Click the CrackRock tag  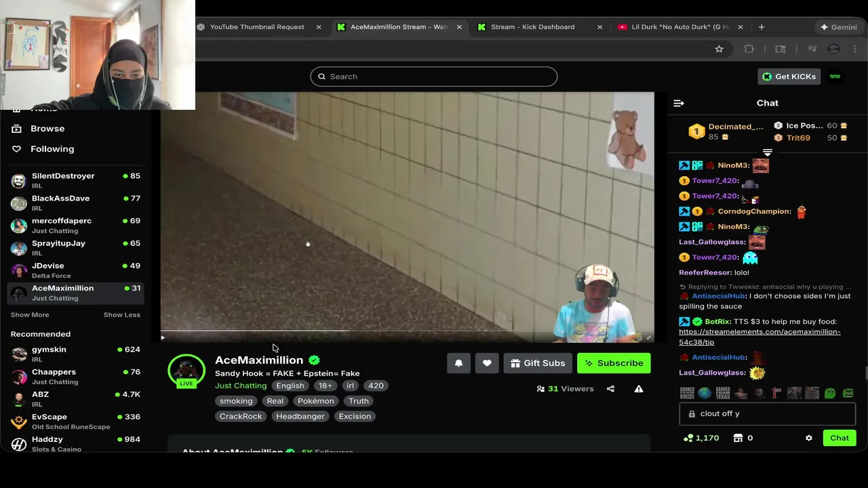coord(241,417)
